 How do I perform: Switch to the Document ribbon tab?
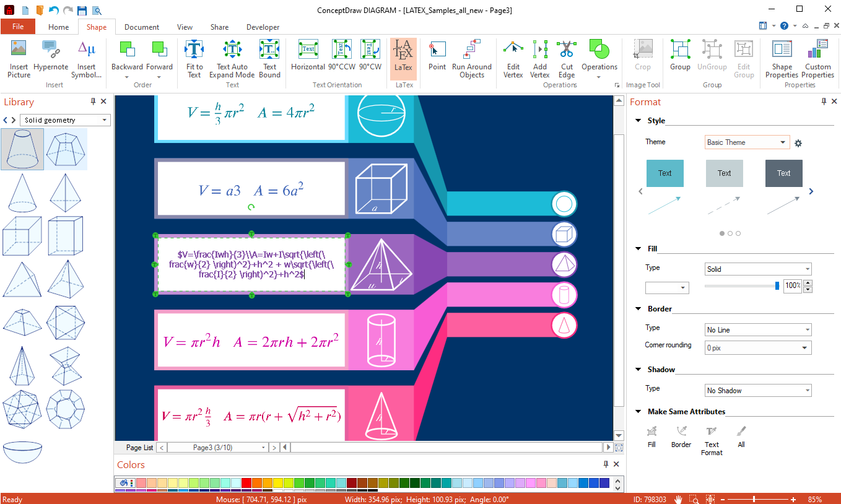click(141, 27)
